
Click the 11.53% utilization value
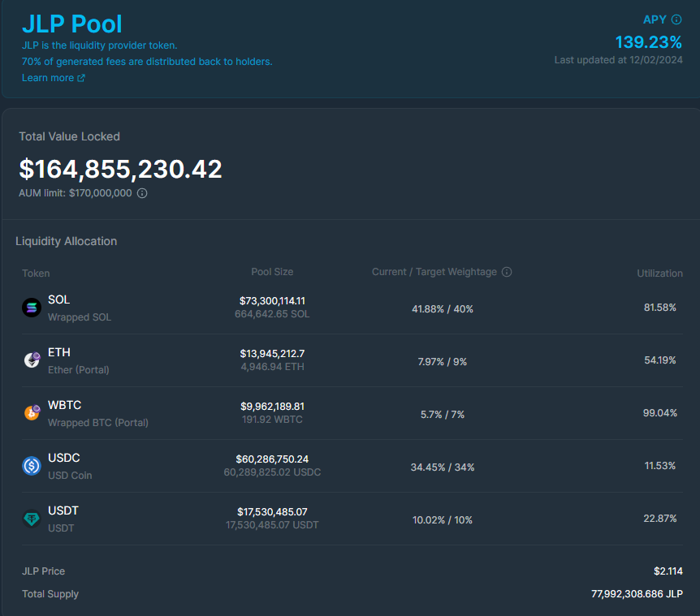pyautogui.click(x=660, y=465)
